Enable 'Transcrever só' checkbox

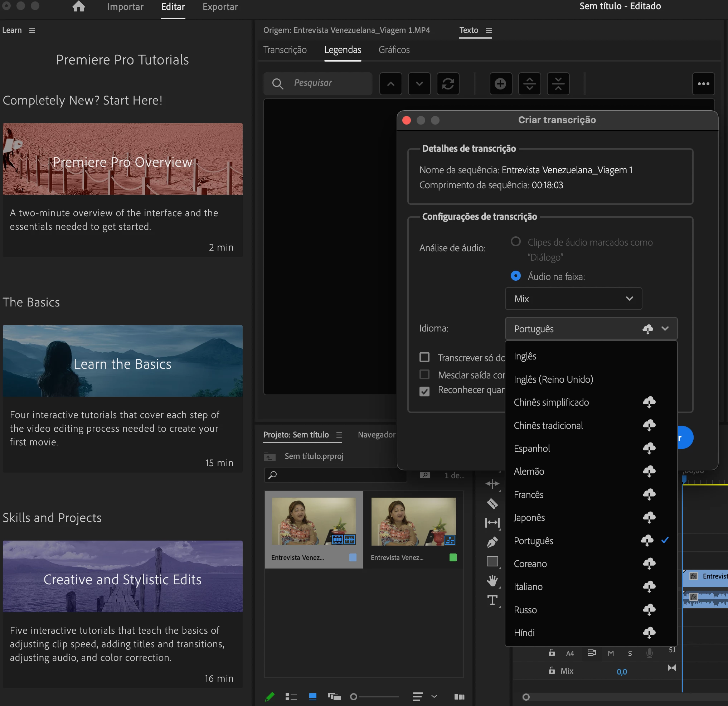pos(424,357)
